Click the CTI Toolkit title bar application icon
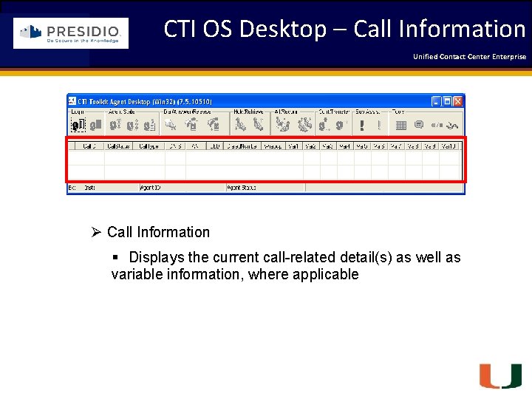Image resolution: width=532 pixels, height=399 pixels. [72, 101]
